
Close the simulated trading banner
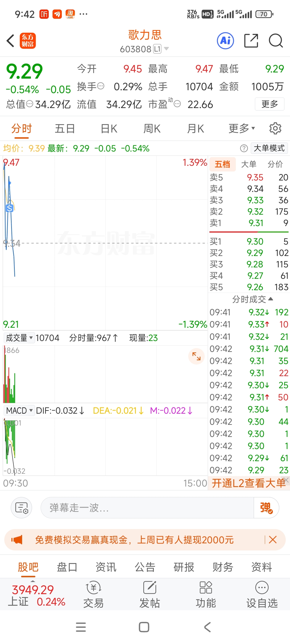pyautogui.click(x=272, y=540)
